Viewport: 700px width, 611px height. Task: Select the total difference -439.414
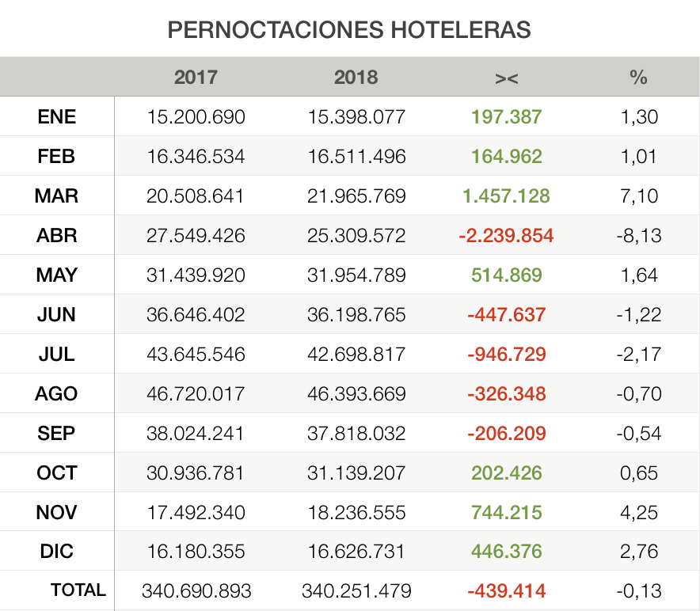pyautogui.click(x=506, y=590)
